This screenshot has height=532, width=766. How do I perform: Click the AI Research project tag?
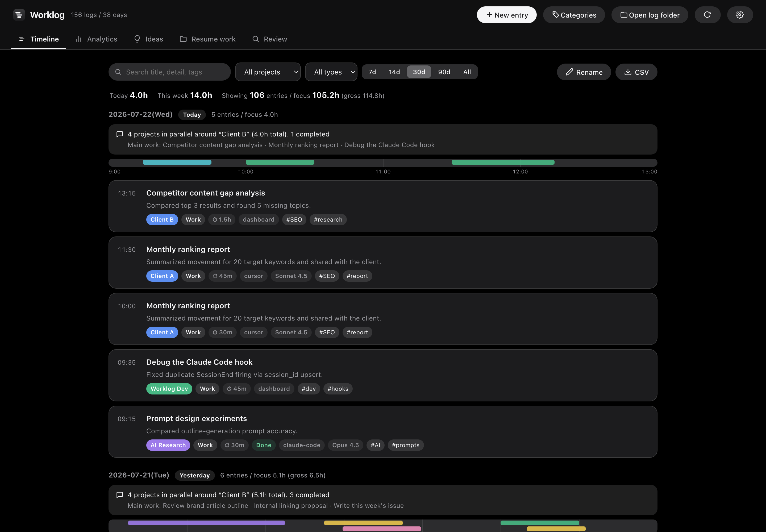(x=168, y=445)
